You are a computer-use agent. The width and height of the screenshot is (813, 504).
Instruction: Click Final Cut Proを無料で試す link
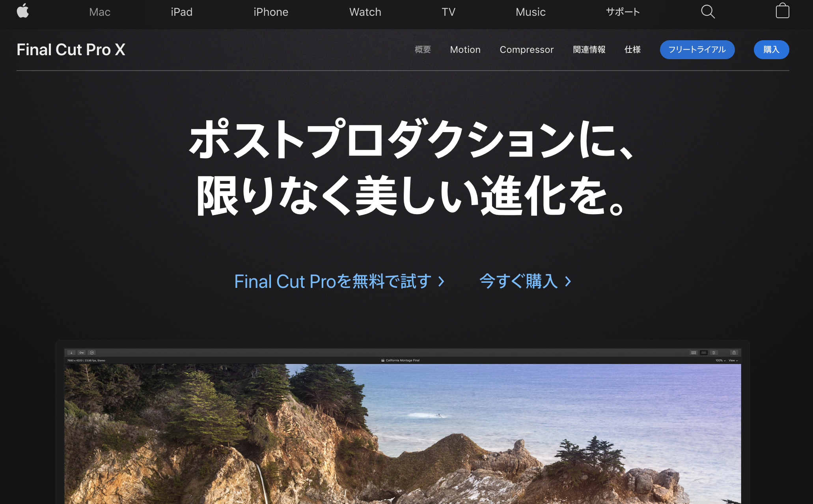pyautogui.click(x=337, y=281)
